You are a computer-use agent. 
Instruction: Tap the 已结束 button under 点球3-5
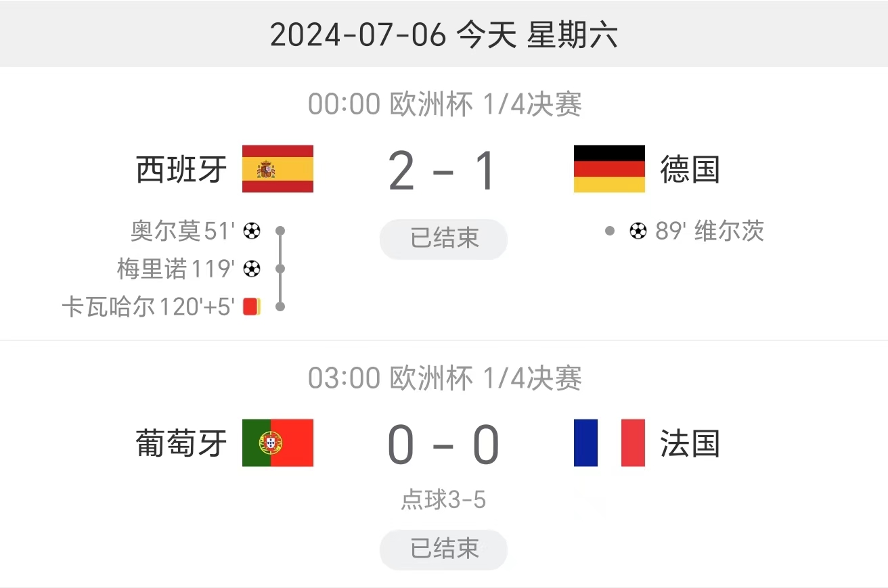pos(443,549)
